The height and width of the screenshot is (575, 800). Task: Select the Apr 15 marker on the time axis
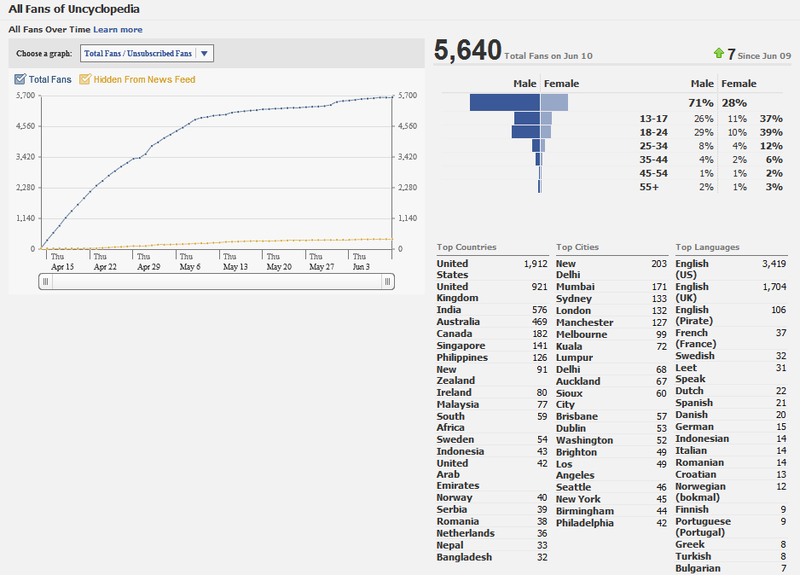[61, 262]
